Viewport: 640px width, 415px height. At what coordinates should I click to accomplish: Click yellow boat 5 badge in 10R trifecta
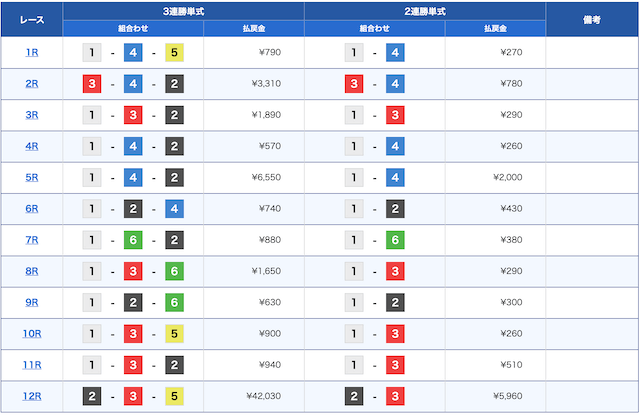[174, 333]
